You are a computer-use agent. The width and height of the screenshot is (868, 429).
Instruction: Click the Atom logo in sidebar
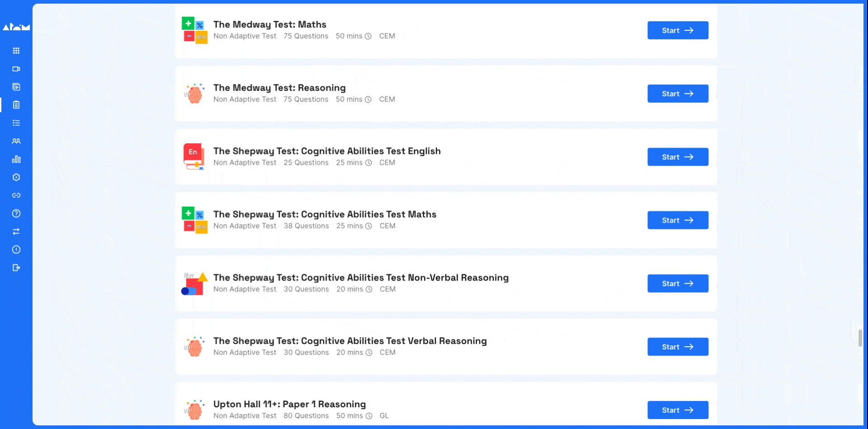pyautogui.click(x=16, y=27)
